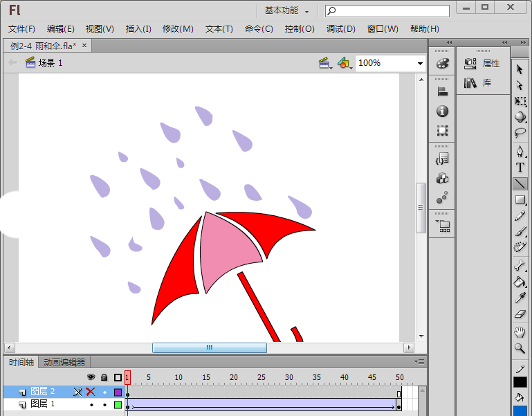Select the Lasso tool
This screenshot has width=532, height=416.
pos(520,133)
